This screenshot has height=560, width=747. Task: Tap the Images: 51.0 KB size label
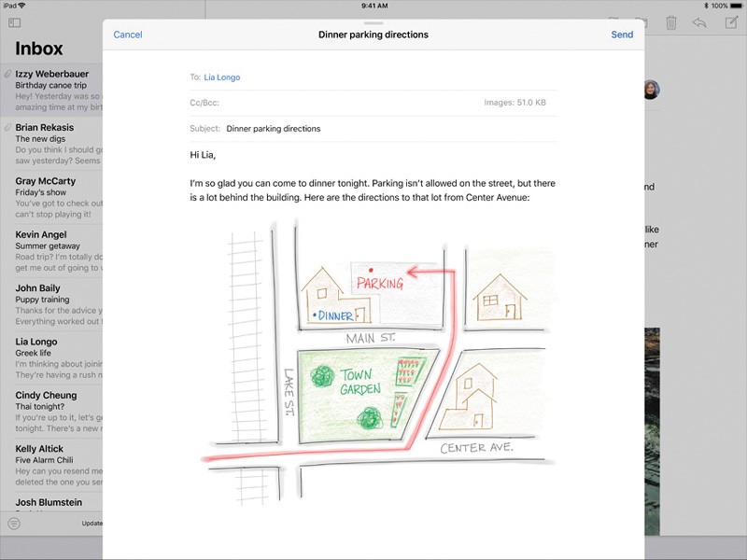tap(514, 103)
